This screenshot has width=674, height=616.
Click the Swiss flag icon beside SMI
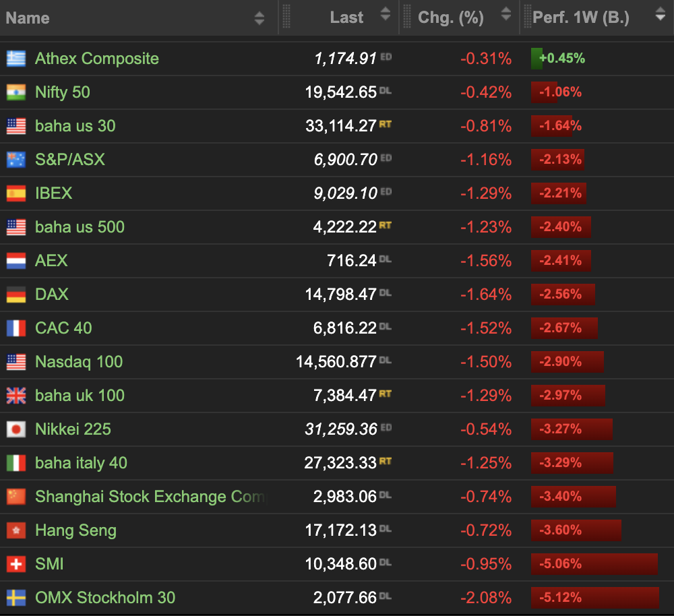16,564
